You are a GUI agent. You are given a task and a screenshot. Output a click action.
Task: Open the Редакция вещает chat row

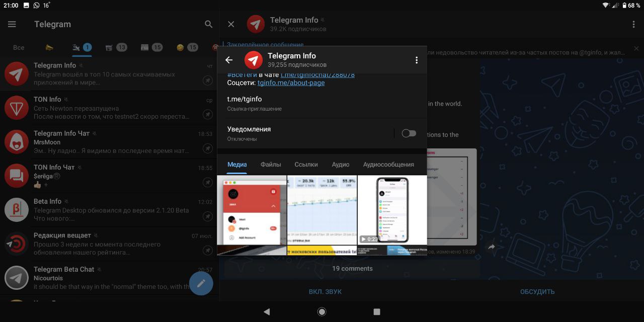[109, 244]
